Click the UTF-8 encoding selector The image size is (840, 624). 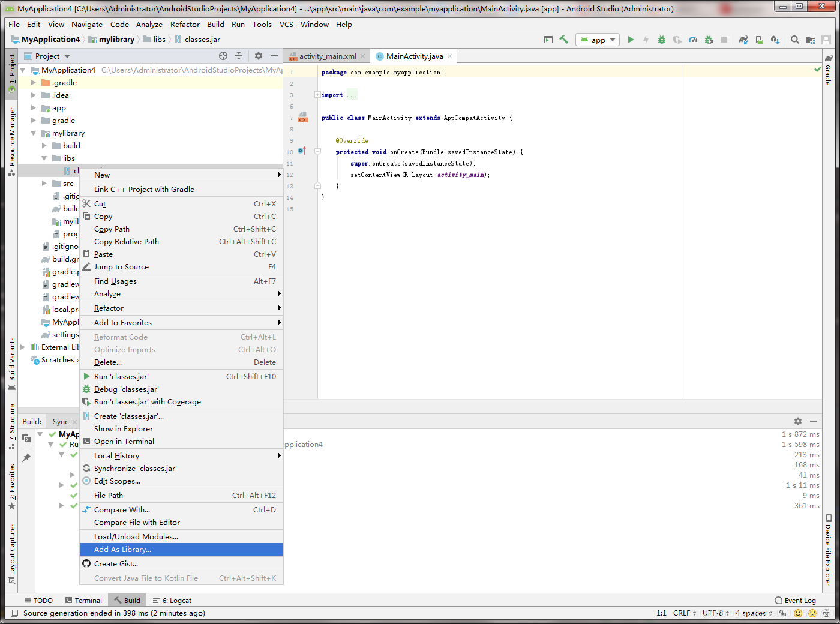(x=716, y=613)
